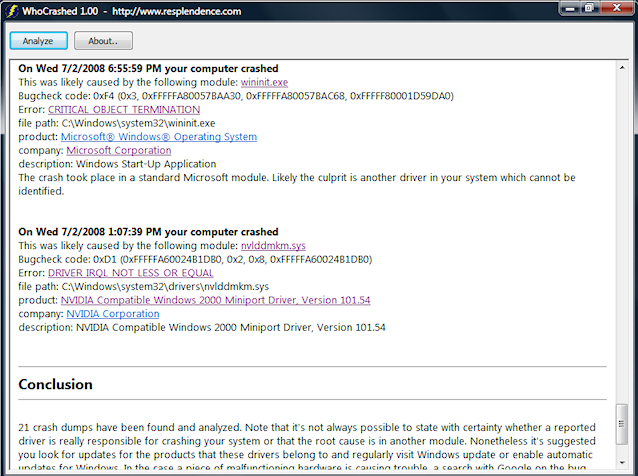The image size is (638, 476).
Task: Follow the DRIVER_IRQL_NOT_LESS_OR_EQUAL error link
Action: pyautogui.click(x=131, y=273)
